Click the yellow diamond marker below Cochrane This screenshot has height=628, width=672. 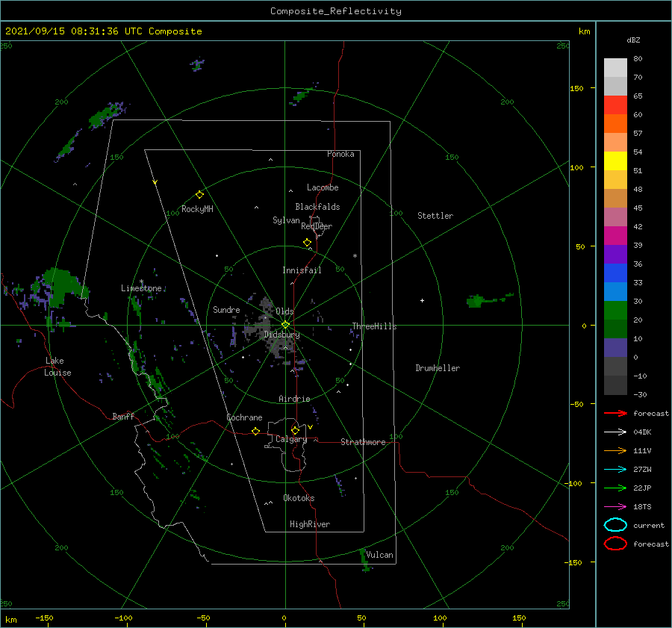(255, 432)
